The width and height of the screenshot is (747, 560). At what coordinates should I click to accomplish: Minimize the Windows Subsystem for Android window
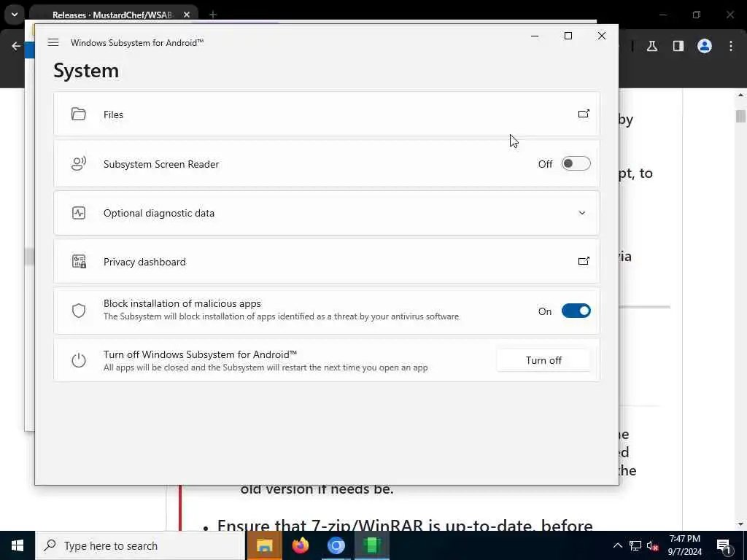pyautogui.click(x=535, y=36)
